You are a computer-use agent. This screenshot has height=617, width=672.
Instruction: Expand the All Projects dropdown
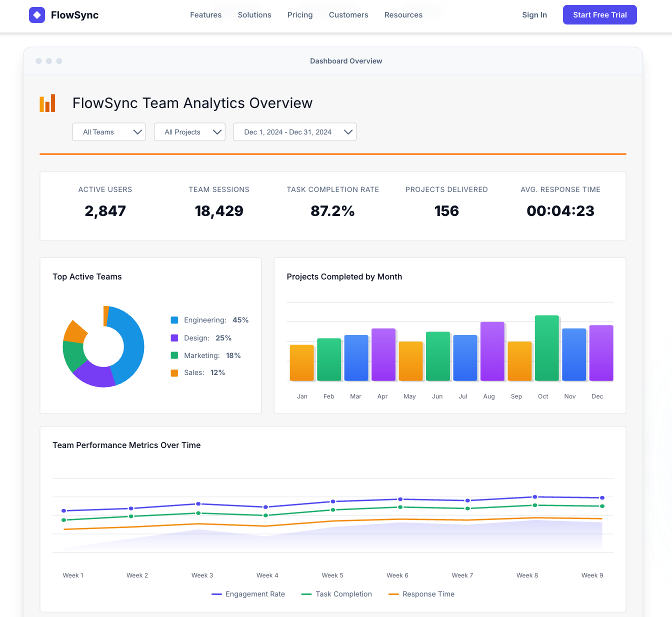click(x=189, y=131)
